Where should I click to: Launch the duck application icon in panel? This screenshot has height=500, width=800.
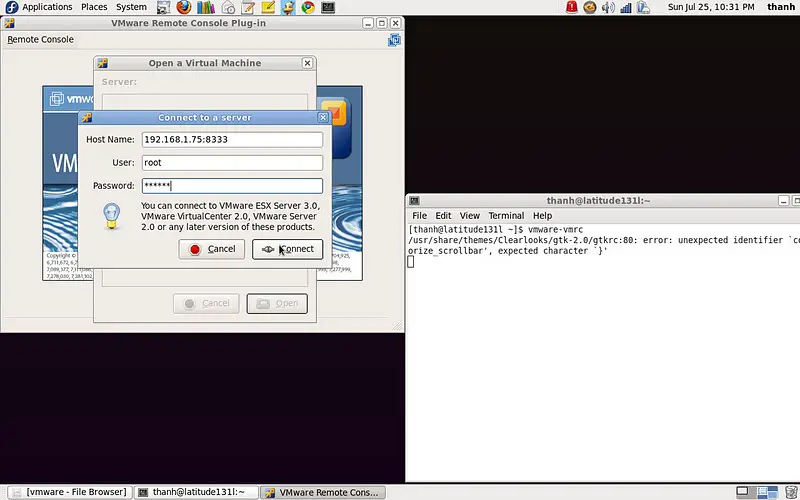click(288, 7)
